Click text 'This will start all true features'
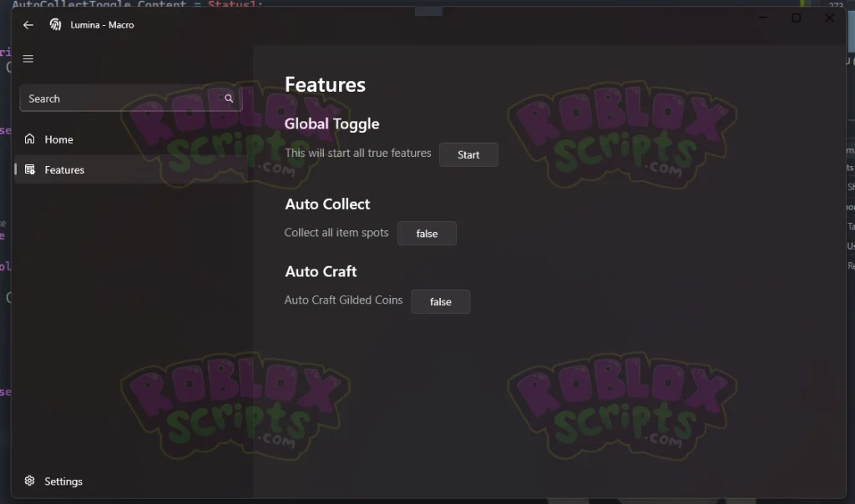 (x=357, y=153)
